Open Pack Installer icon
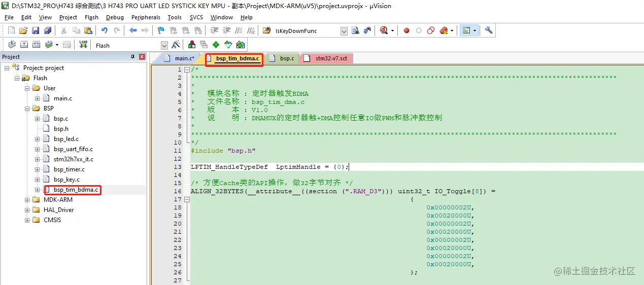Screen dimensions: 644x285 (x=241, y=45)
